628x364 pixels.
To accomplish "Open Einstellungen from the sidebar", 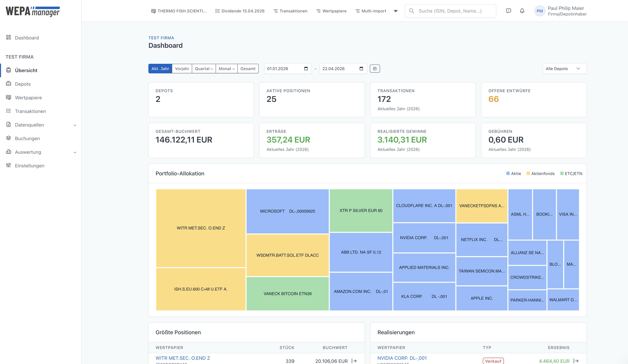I will (x=29, y=166).
